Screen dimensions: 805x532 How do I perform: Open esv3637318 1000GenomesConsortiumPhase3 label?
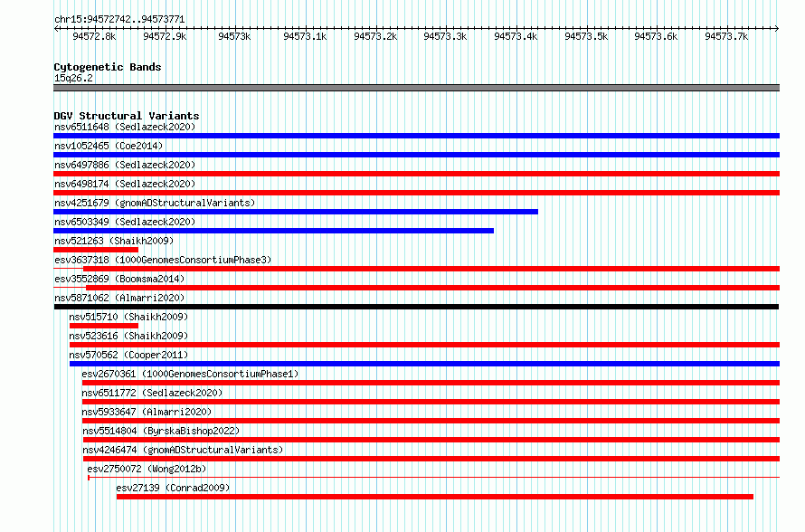[163, 260]
